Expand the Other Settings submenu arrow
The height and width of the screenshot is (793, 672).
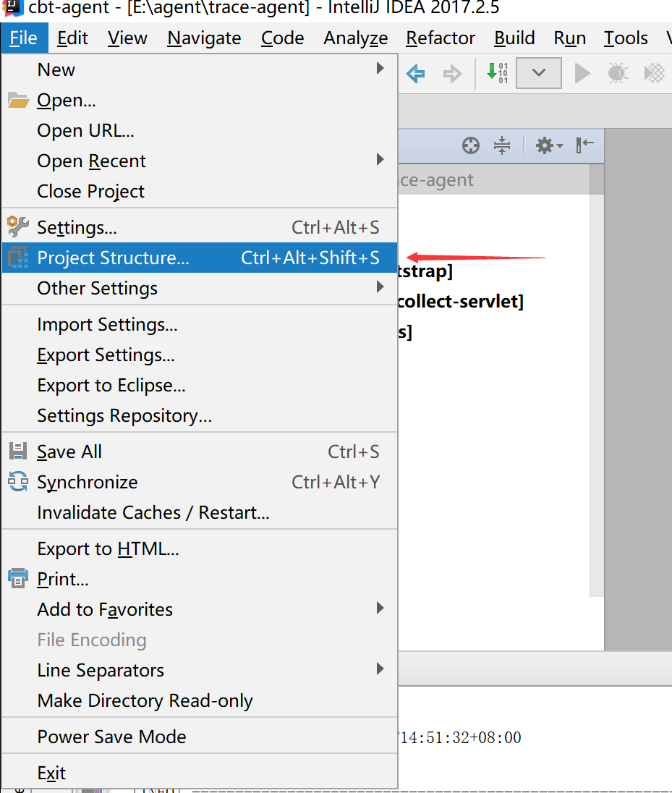click(380, 287)
